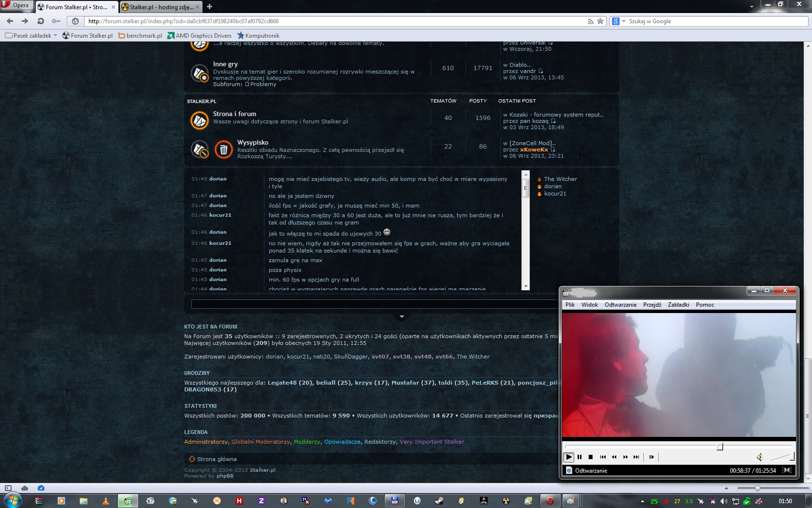Open the Wysypisko forum link

tap(252, 142)
